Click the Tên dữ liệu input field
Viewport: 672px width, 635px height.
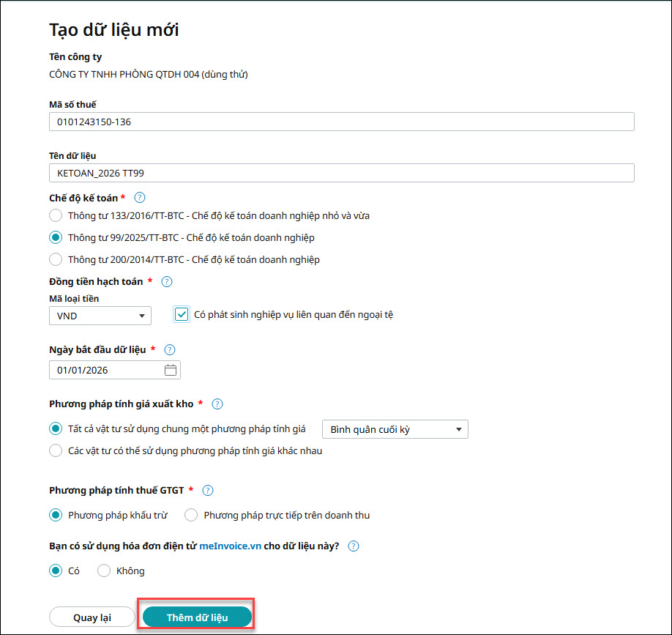(341, 173)
